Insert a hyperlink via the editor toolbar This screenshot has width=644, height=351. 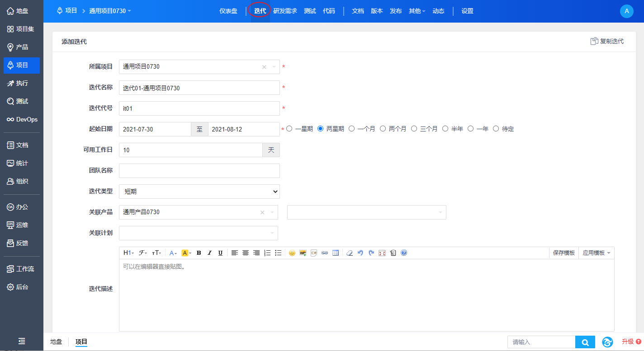pos(324,253)
